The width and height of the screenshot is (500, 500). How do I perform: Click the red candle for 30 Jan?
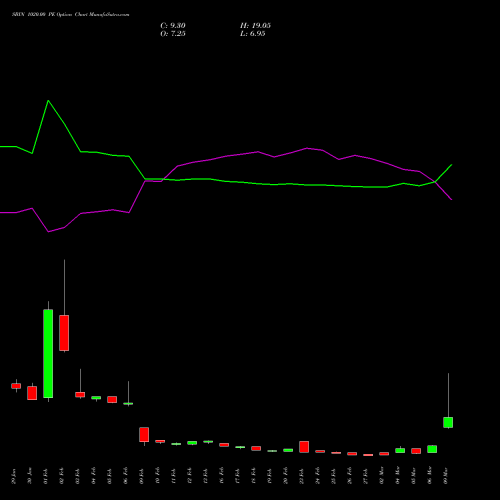click(x=32, y=393)
